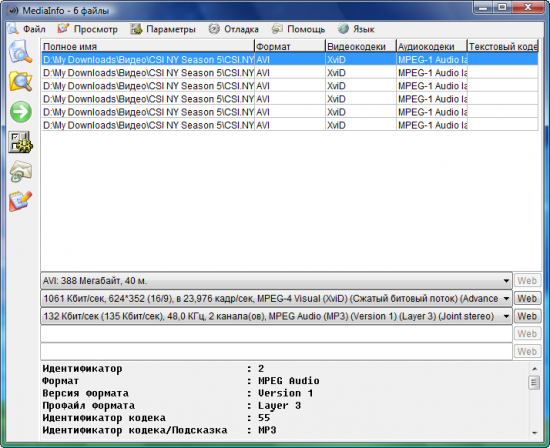Image resolution: width=550 pixels, height=448 pixels.
Task: Click the details pane scrollbar thumb
Action: (x=534, y=382)
